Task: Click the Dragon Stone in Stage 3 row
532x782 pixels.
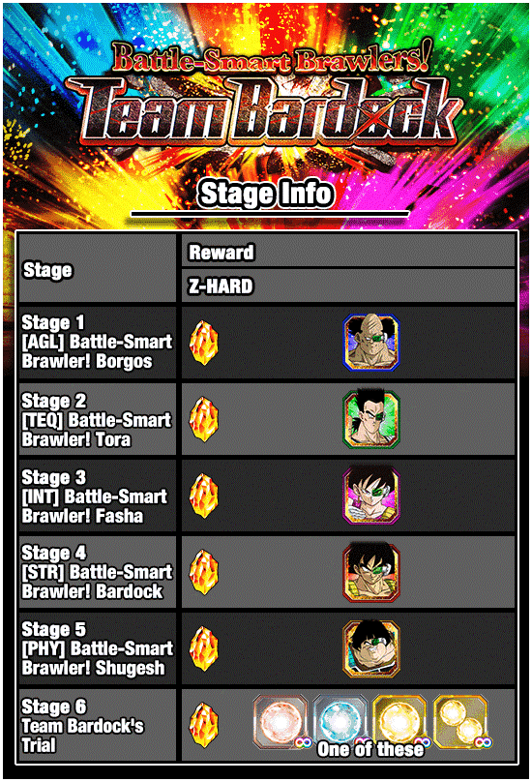Action: (x=204, y=496)
